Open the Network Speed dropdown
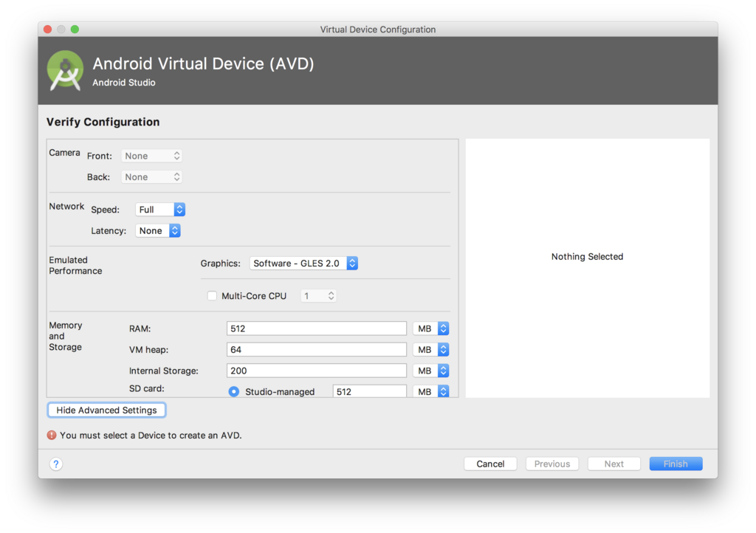 pos(160,210)
